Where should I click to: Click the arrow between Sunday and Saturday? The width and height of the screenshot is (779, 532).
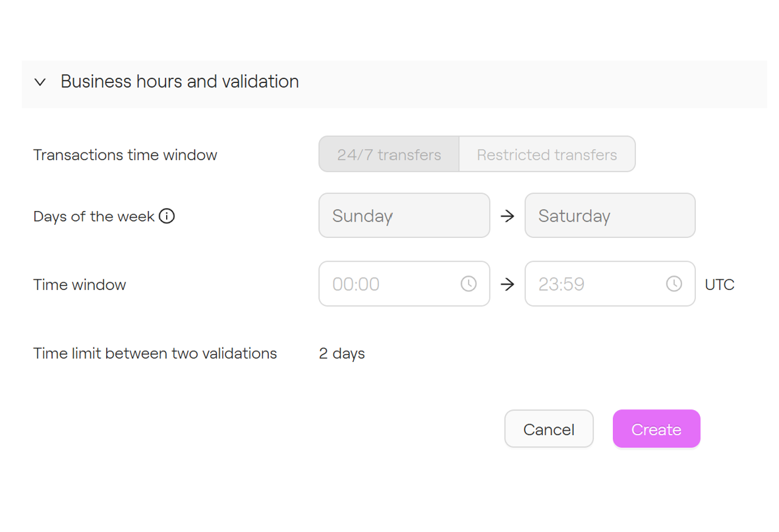pyautogui.click(x=507, y=216)
